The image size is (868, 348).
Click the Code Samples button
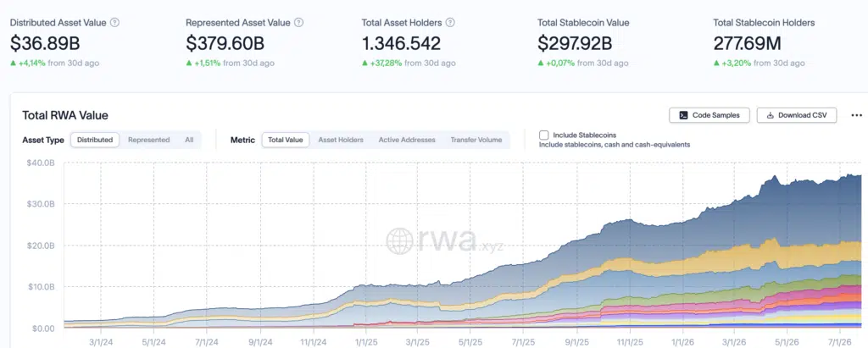click(x=709, y=115)
